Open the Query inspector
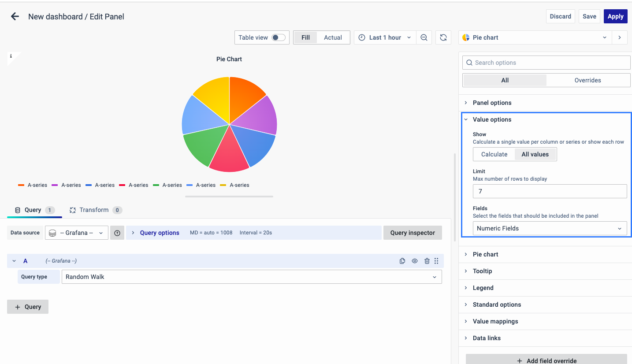The width and height of the screenshot is (632, 364). (413, 233)
